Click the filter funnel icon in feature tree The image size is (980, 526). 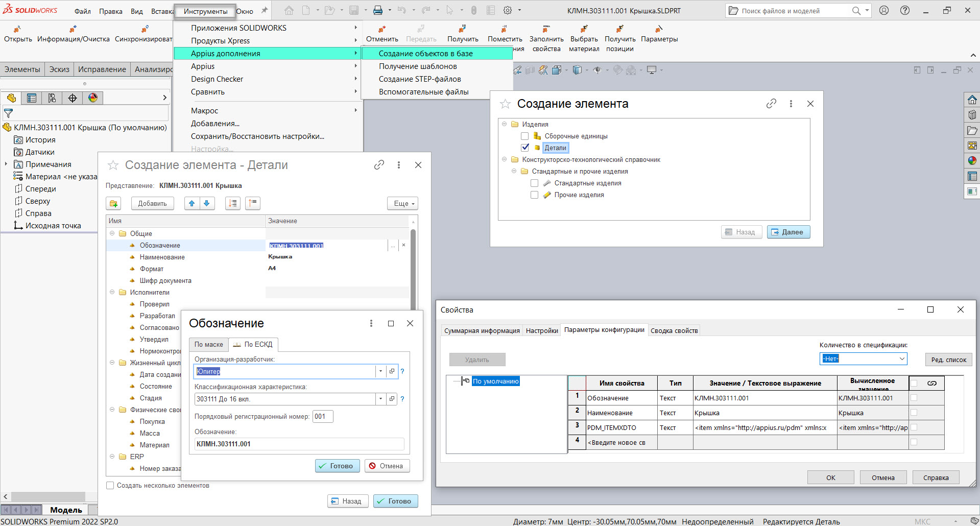coord(8,113)
